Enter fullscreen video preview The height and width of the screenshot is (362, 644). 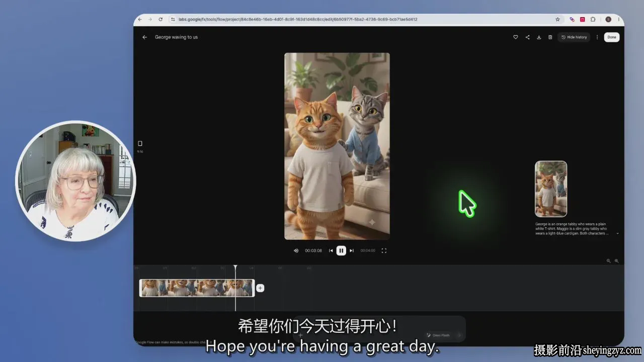[x=384, y=250]
